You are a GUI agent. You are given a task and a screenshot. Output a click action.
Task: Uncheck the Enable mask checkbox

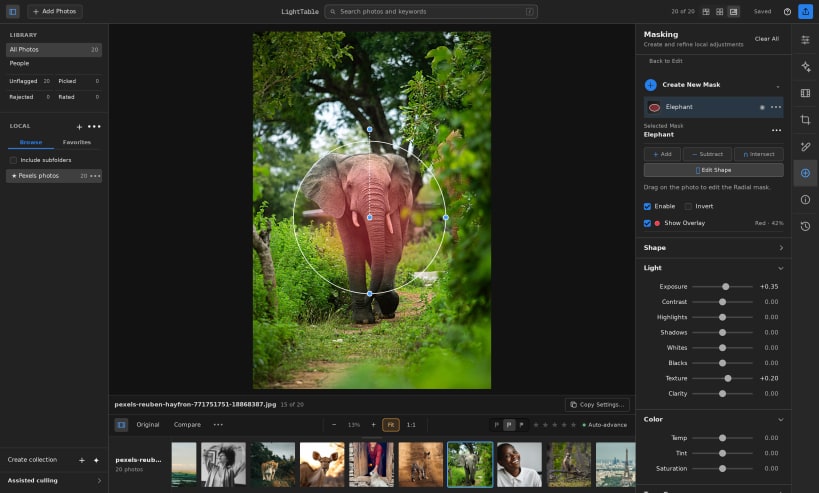pyautogui.click(x=647, y=206)
